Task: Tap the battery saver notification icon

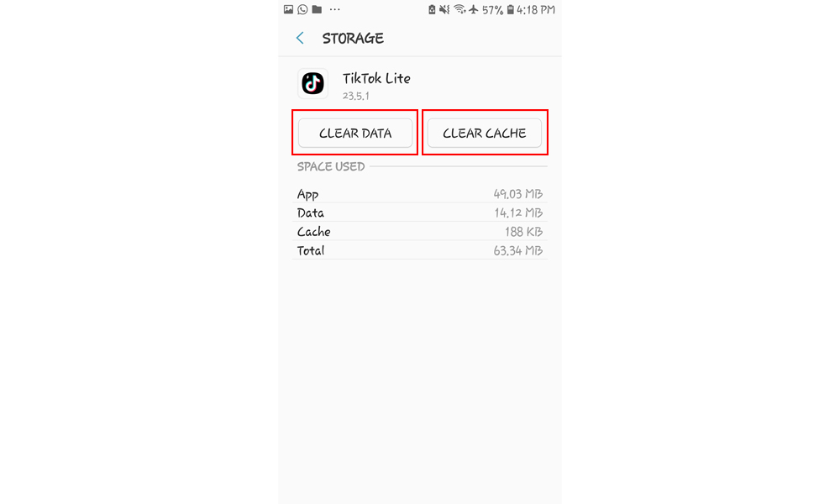Action: pos(431,9)
